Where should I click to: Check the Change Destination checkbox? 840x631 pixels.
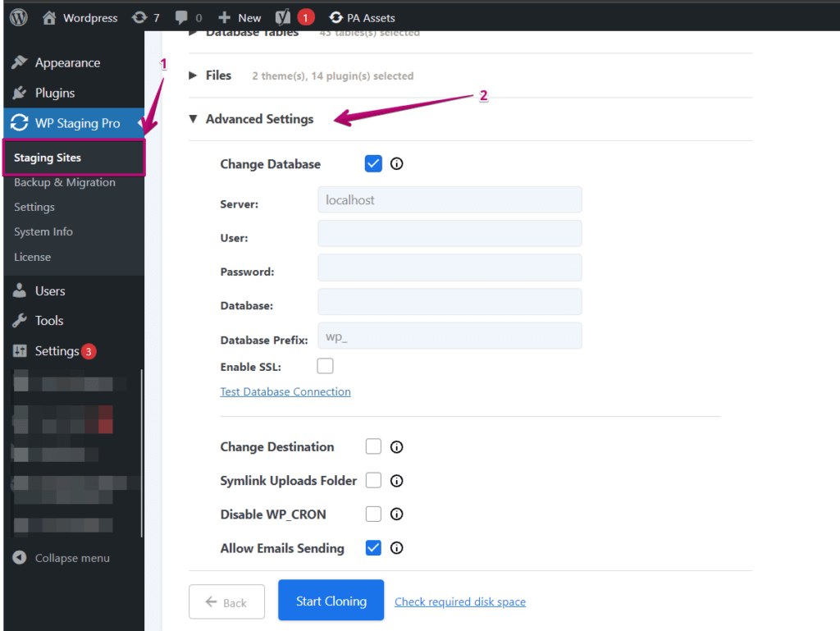tap(373, 446)
